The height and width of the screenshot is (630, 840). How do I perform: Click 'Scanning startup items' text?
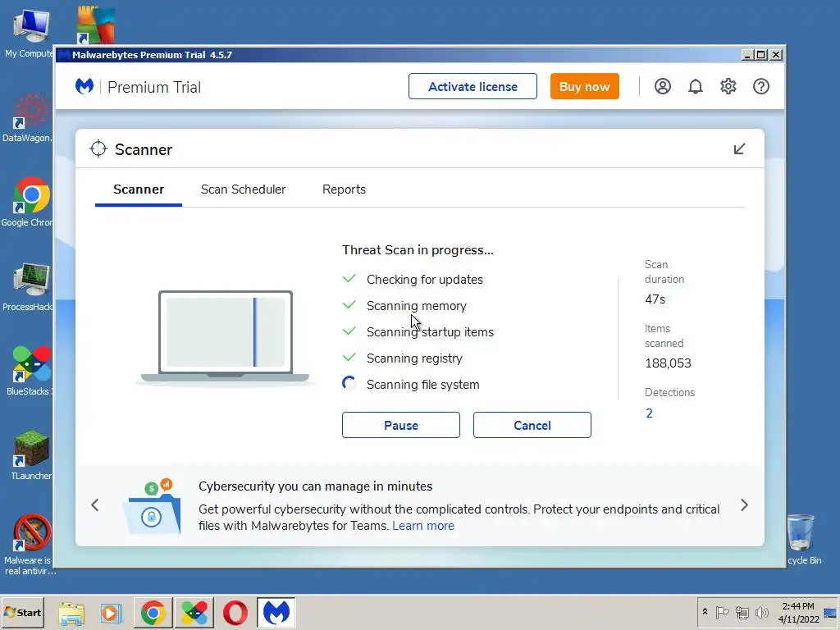pyautogui.click(x=430, y=332)
